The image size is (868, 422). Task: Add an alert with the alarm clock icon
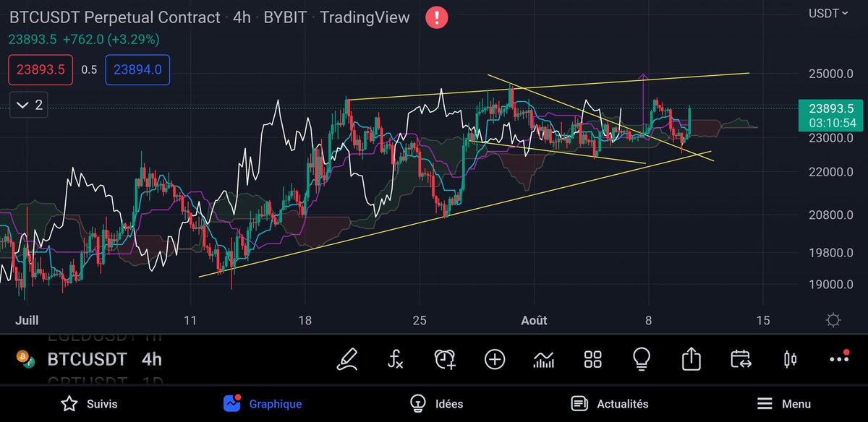[x=445, y=359]
